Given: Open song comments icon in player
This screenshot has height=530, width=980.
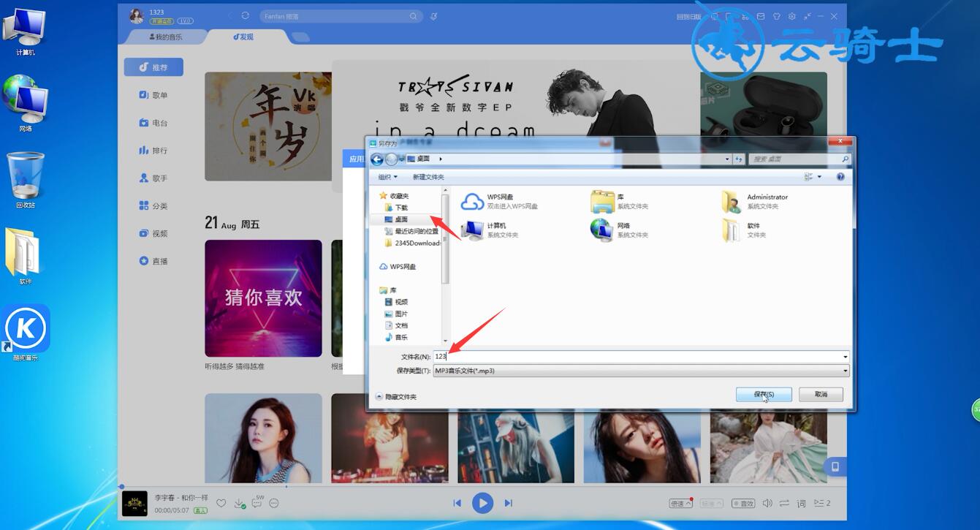Looking at the screenshot, I should pos(257,502).
